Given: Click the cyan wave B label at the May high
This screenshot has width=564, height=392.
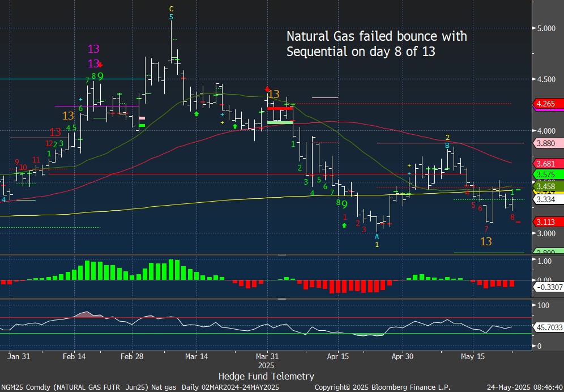Looking at the screenshot, I should coord(447,146).
